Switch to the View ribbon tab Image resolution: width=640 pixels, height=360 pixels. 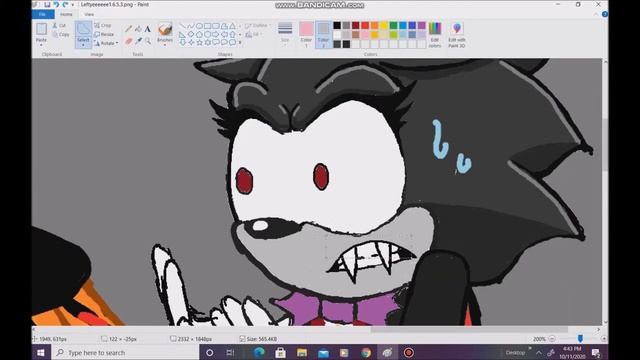click(x=89, y=14)
